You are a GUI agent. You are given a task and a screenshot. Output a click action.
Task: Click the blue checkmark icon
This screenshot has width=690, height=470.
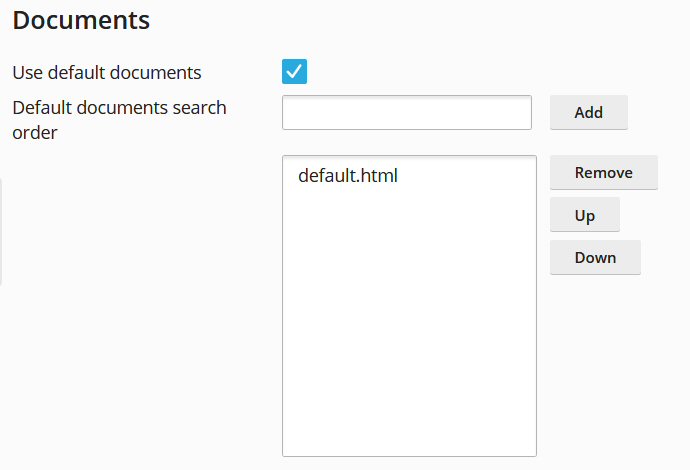(x=294, y=71)
